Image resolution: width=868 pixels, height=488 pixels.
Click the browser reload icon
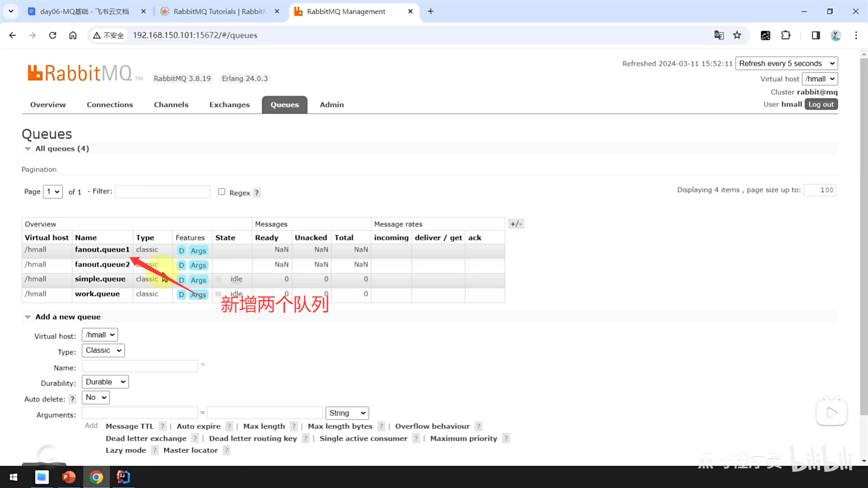52,35
